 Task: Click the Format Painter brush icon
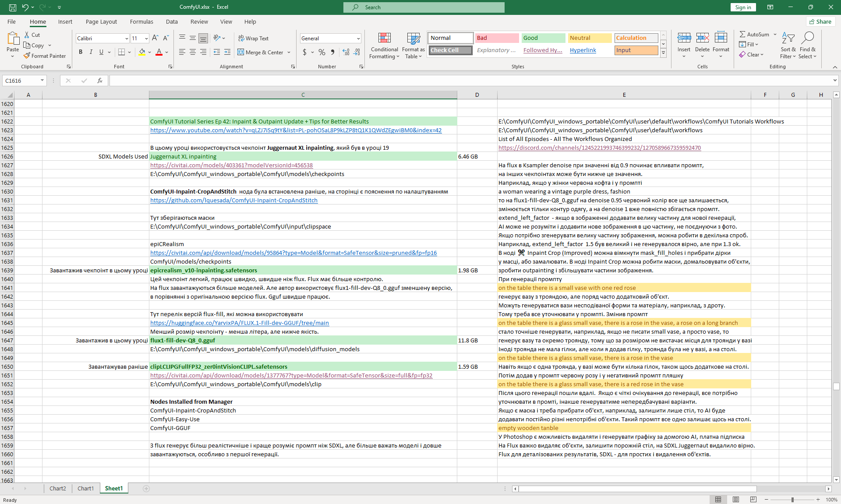(x=27, y=56)
